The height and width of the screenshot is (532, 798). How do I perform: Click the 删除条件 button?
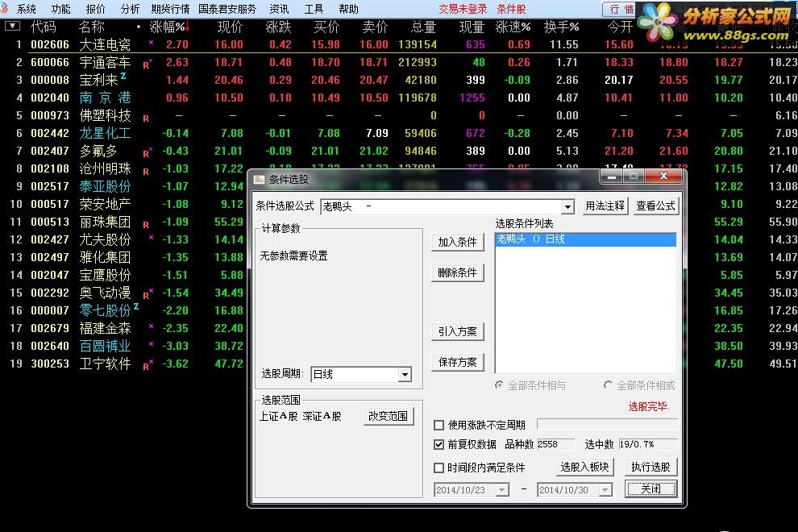(x=457, y=272)
